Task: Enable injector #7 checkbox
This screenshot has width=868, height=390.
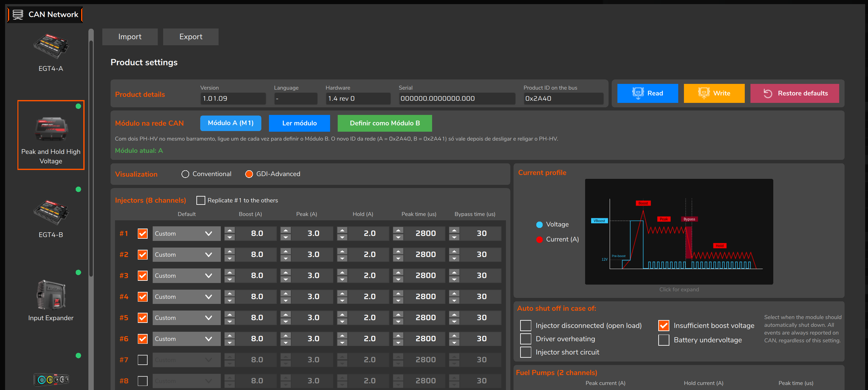Action: click(x=143, y=360)
